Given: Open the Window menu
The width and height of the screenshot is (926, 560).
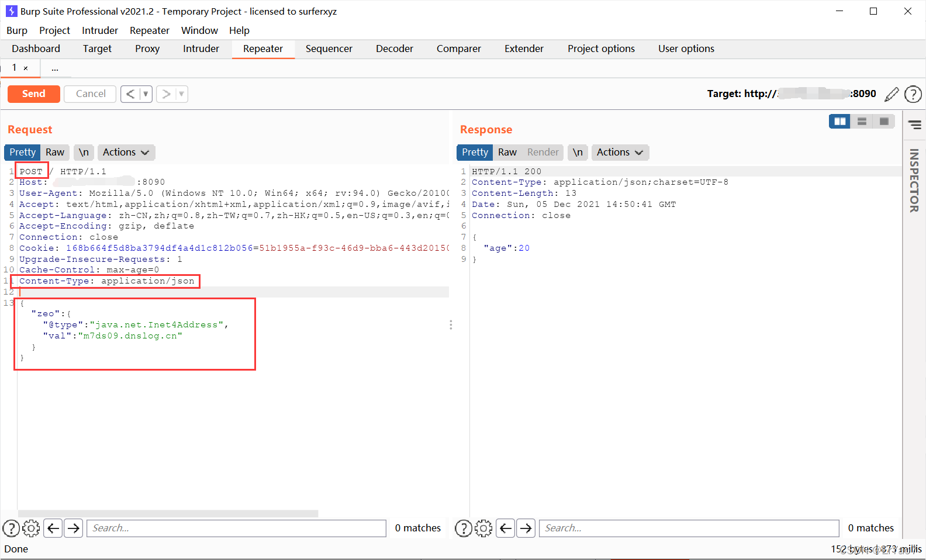Looking at the screenshot, I should pyautogui.click(x=199, y=30).
